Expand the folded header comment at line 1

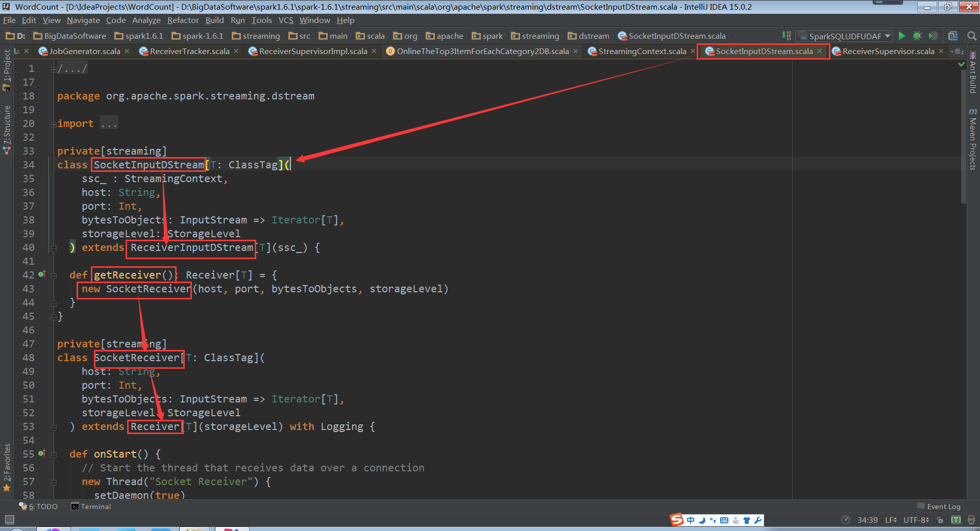pyautogui.click(x=54, y=69)
